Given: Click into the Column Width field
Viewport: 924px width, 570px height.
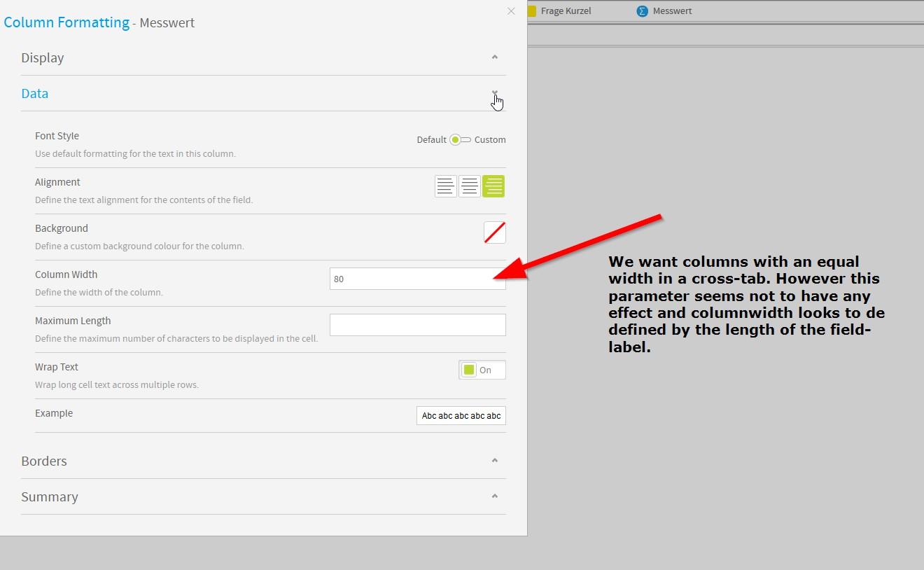Looking at the screenshot, I should pyautogui.click(x=418, y=279).
